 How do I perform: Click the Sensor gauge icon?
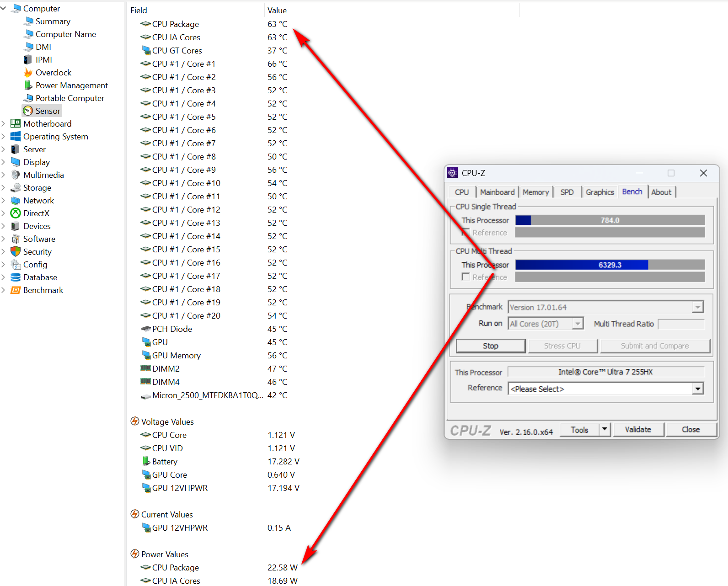(x=28, y=111)
